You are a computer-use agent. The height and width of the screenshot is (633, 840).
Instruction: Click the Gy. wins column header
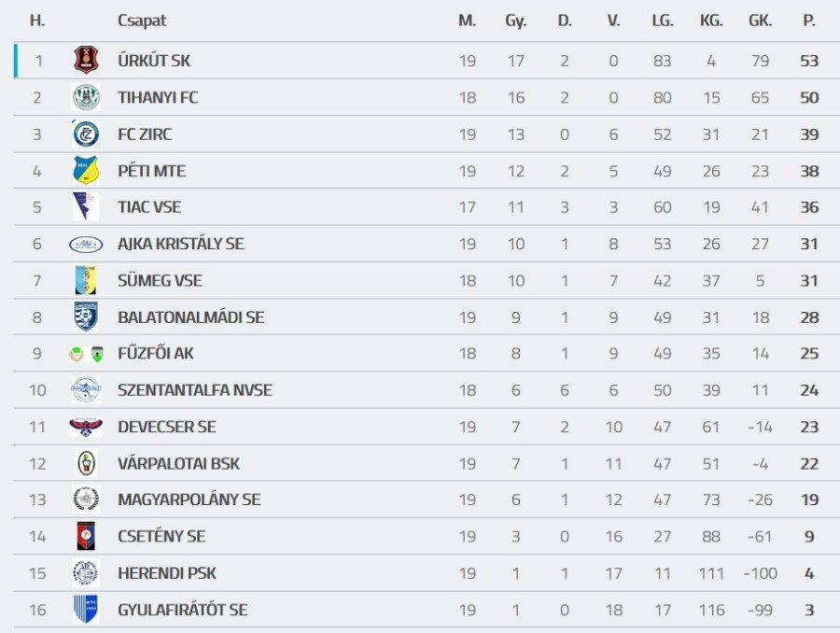[x=515, y=21]
